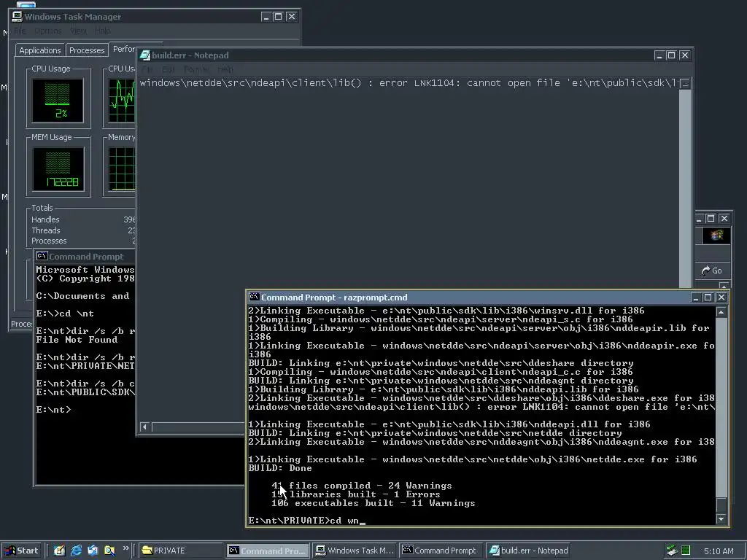Viewport: 747px width, 560px height.
Task: Click the Processes label in Totals
Action: [x=49, y=241]
